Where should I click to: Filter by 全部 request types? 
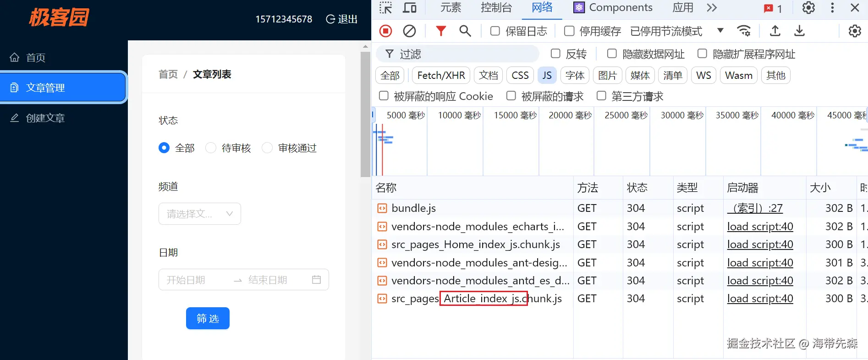[390, 75]
